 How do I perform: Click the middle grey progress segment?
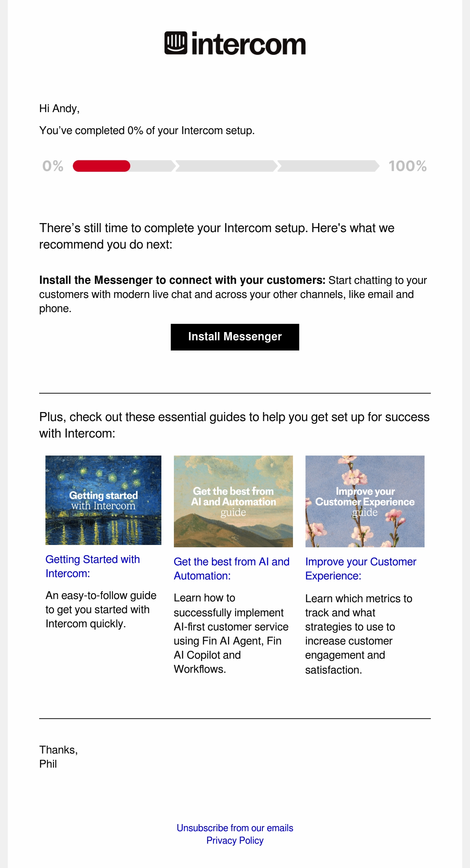click(226, 166)
